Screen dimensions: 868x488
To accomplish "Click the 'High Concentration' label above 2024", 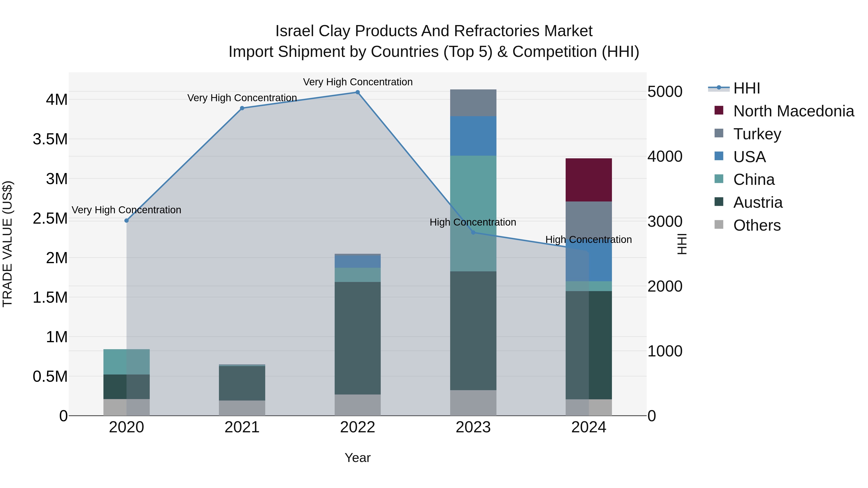I will click(x=589, y=240).
